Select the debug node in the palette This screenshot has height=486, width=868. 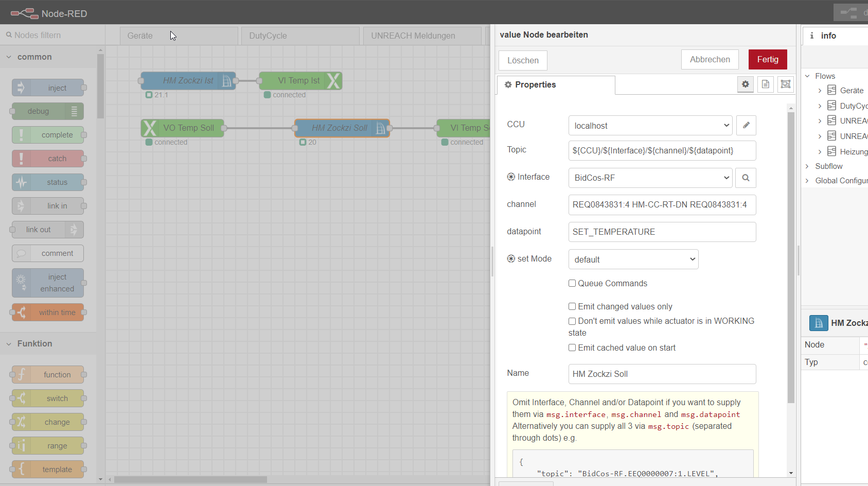tap(48, 111)
